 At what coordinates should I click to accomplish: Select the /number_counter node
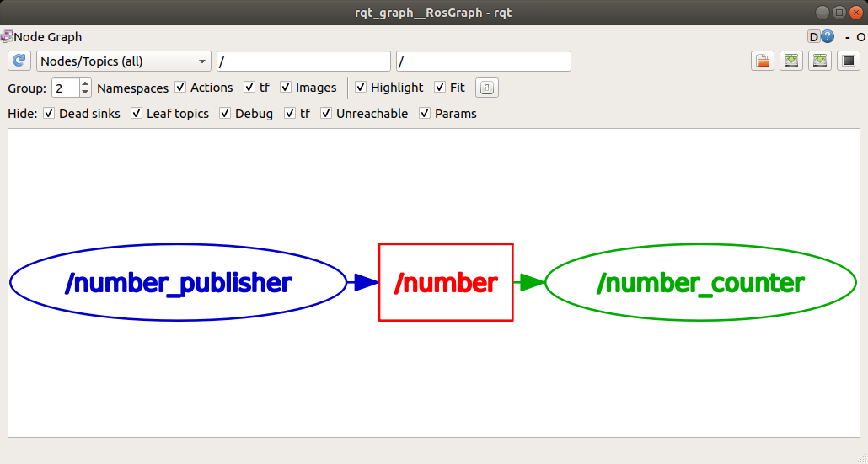pyautogui.click(x=701, y=282)
